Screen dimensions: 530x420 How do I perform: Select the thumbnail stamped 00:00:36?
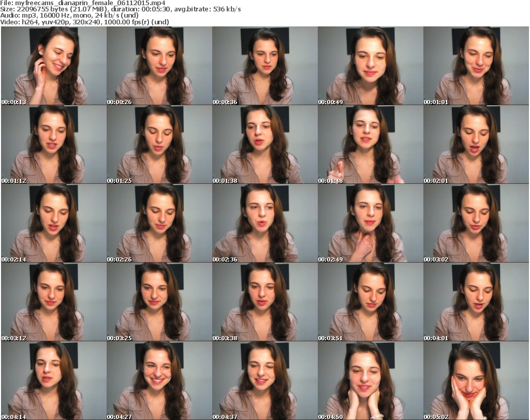(x=264, y=66)
